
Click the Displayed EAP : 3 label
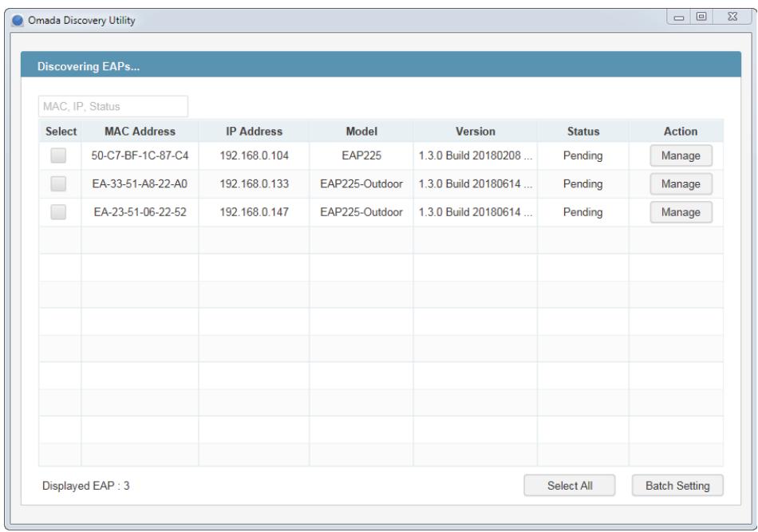point(86,486)
